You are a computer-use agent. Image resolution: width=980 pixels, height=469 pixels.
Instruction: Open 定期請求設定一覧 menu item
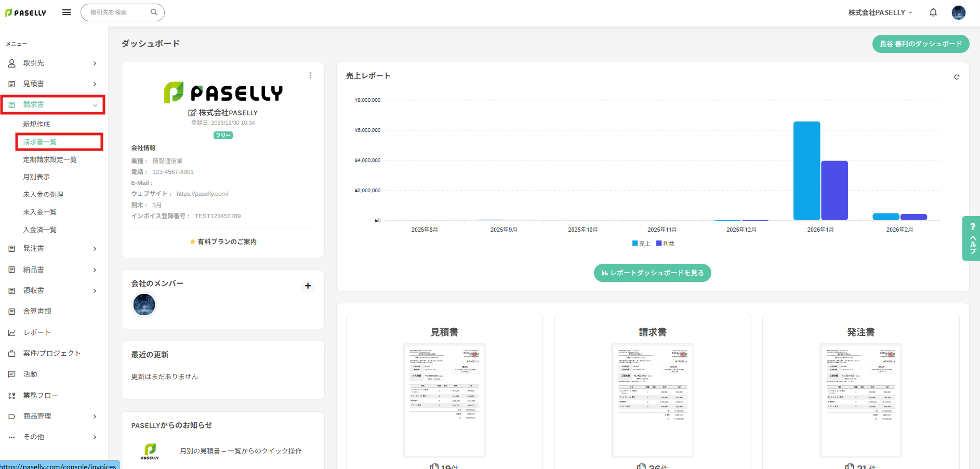coord(50,159)
